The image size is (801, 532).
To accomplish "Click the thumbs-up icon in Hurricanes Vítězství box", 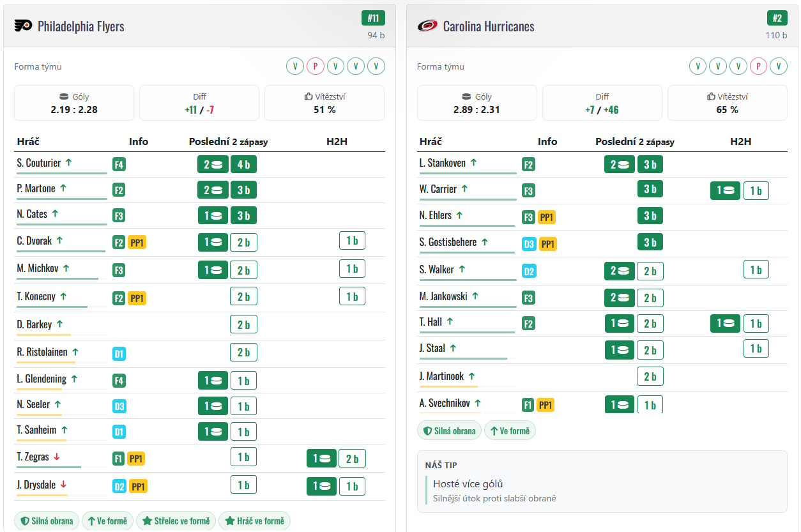I will tap(711, 97).
